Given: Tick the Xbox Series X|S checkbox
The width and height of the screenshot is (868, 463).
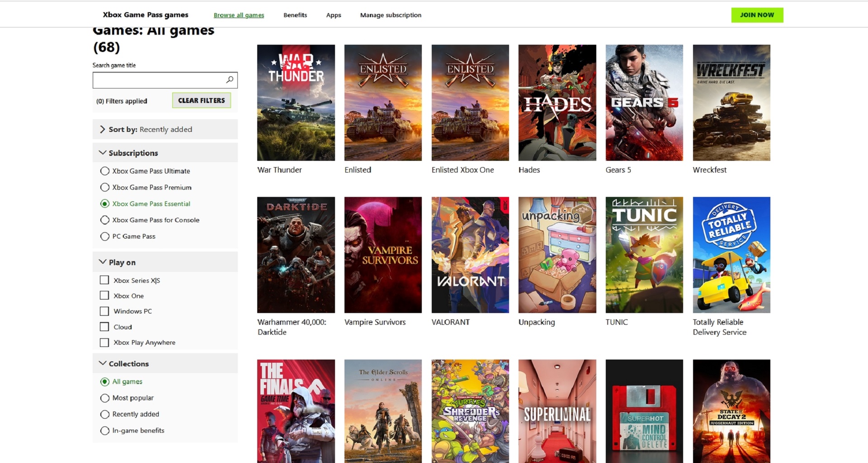Looking at the screenshot, I should tap(104, 280).
